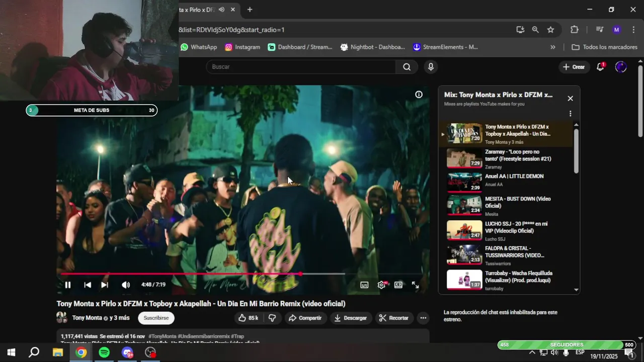644x362 pixels.
Task: Play Anuel AA LITTLE DEMON
Action: tap(506, 181)
